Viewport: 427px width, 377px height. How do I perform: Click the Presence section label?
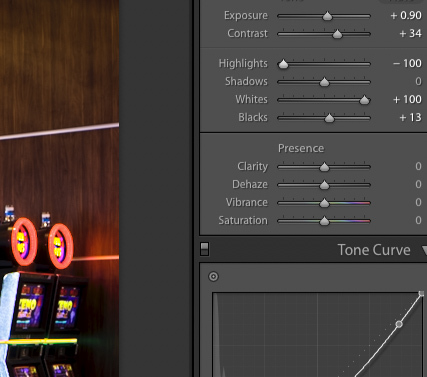point(301,148)
